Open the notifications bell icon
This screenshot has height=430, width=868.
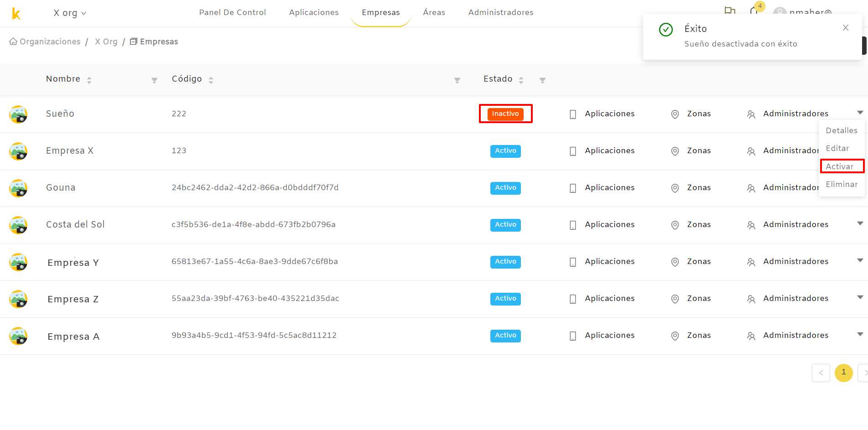point(754,10)
